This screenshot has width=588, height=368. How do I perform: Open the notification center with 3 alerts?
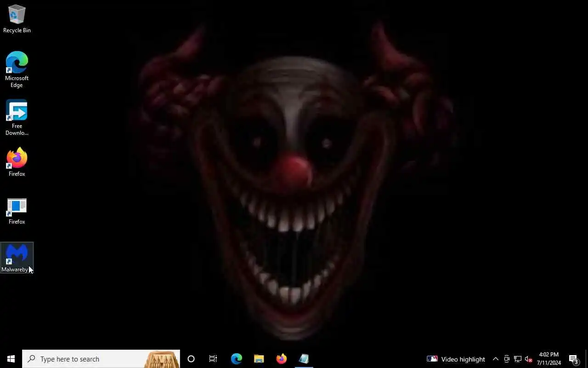point(574,359)
